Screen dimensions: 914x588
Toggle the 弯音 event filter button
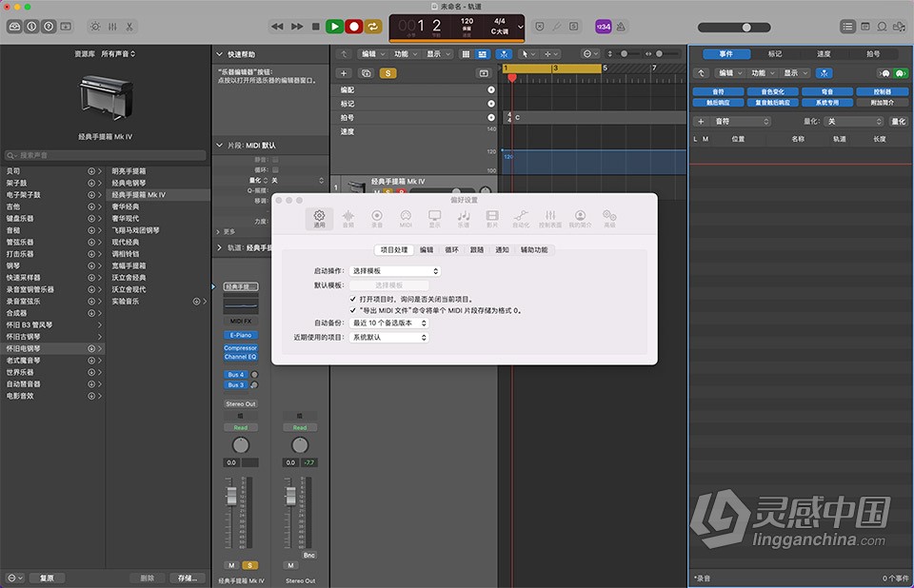point(827,91)
